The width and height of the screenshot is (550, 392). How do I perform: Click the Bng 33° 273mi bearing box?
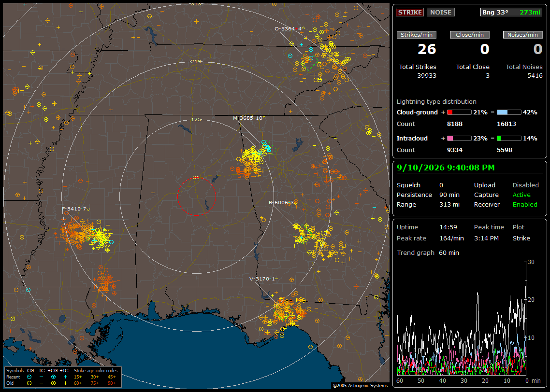point(511,12)
